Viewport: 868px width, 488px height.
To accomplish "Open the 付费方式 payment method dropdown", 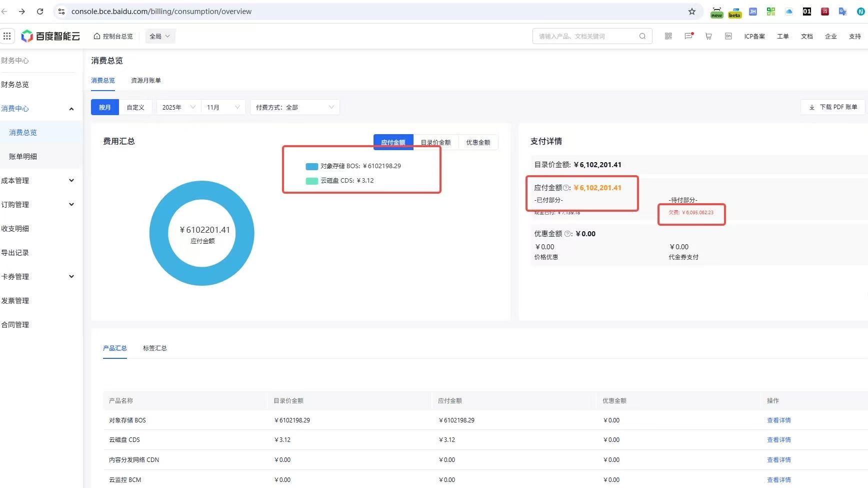I will point(294,108).
